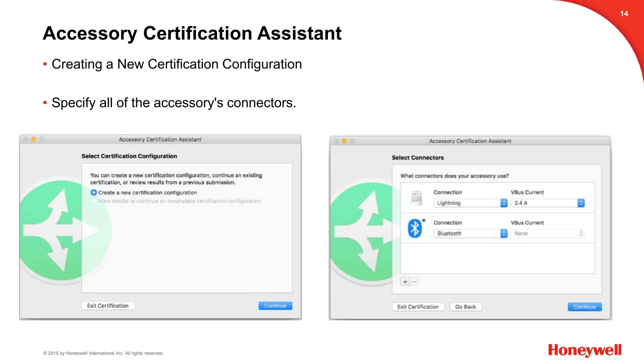
Task: Open the 2.4 A VBus Current dropdown
Action: pos(547,203)
